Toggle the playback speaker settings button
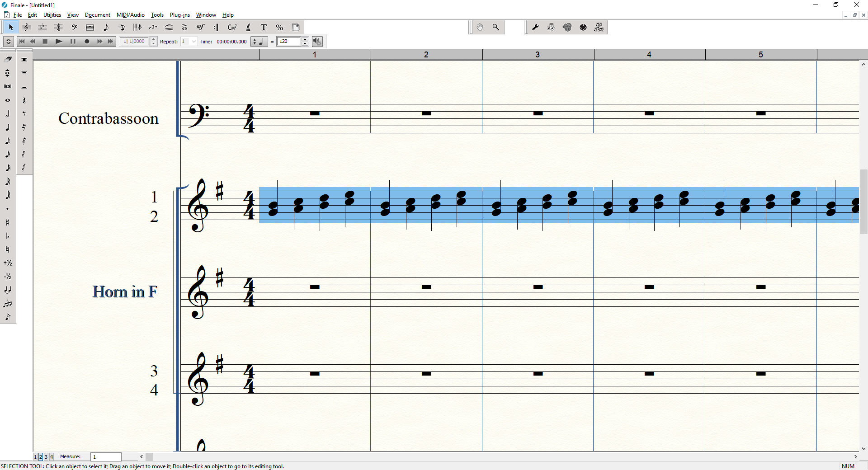Viewport: 868px width, 470px height. coord(317,42)
